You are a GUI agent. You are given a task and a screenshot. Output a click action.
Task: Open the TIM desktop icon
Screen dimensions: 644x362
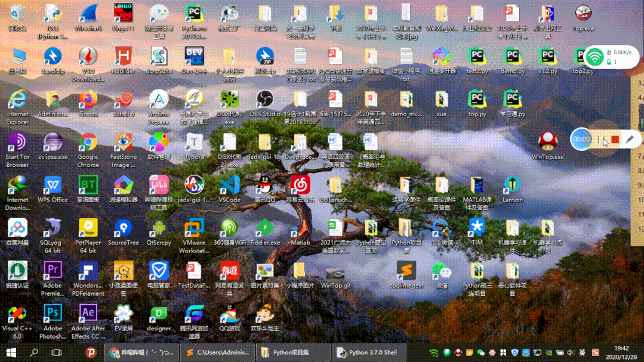click(x=477, y=233)
